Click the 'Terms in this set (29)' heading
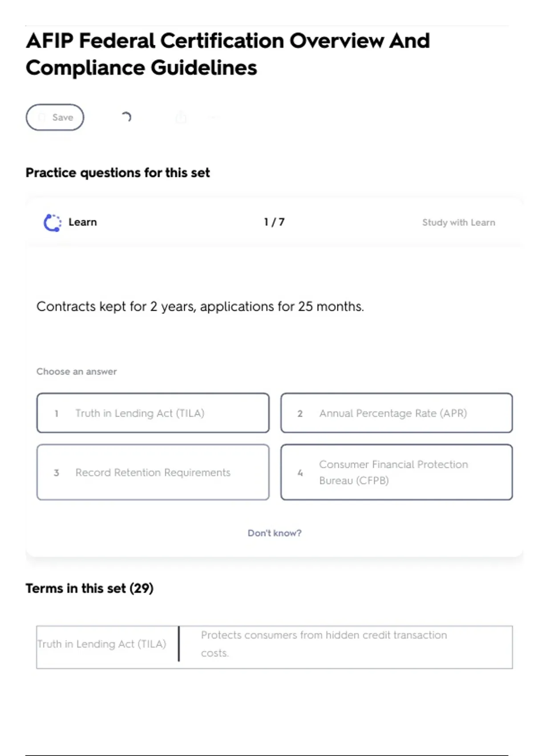The image size is (534, 756). pos(89,588)
